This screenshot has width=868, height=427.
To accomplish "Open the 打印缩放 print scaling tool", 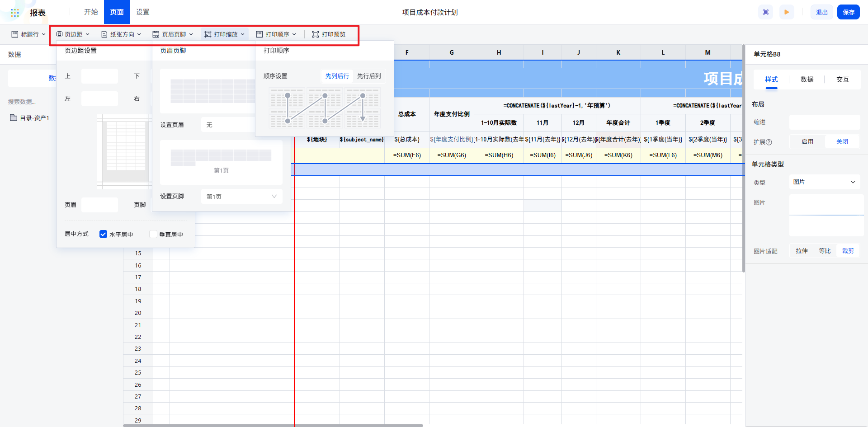I will [x=224, y=34].
